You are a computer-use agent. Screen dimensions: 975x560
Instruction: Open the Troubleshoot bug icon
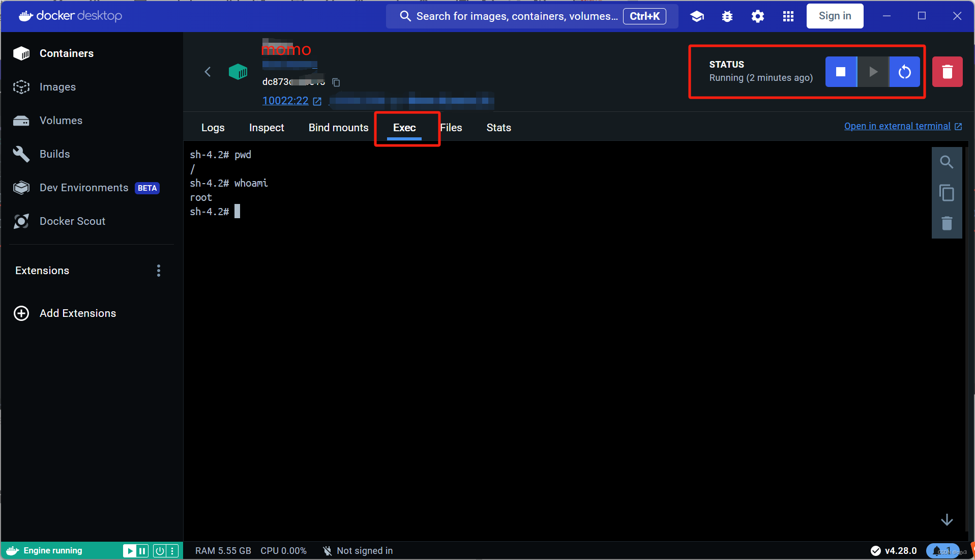727,16
